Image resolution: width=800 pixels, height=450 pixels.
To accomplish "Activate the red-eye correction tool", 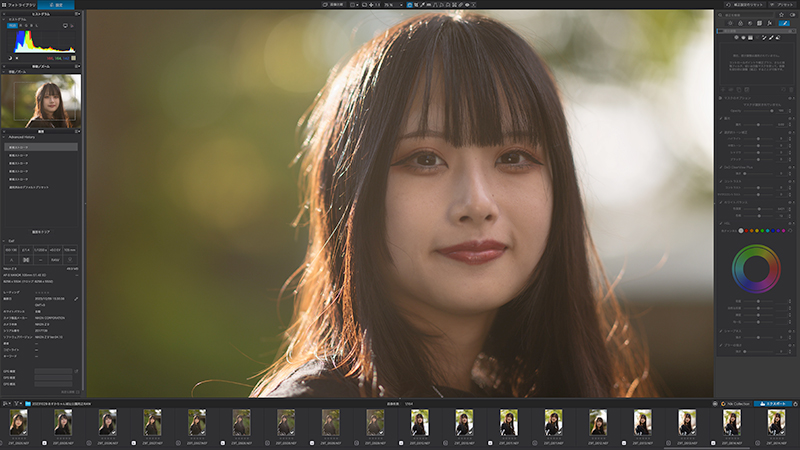I will click(x=467, y=5).
